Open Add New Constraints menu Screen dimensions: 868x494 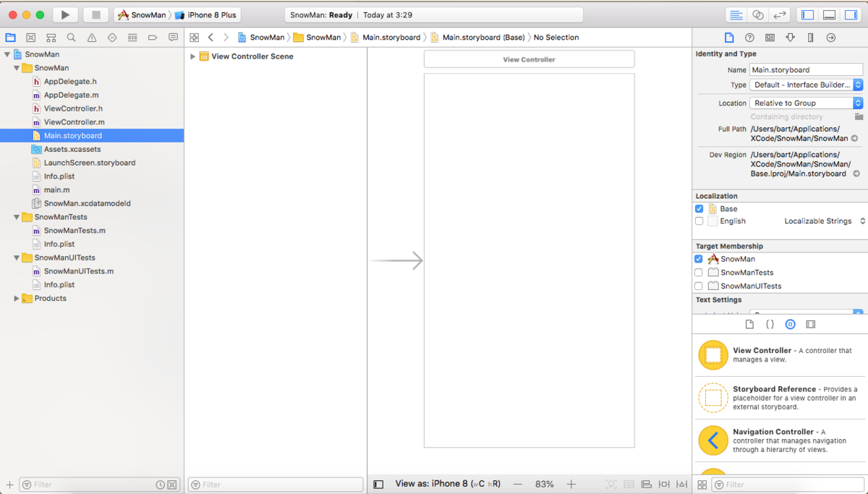pyautogui.click(x=664, y=484)
